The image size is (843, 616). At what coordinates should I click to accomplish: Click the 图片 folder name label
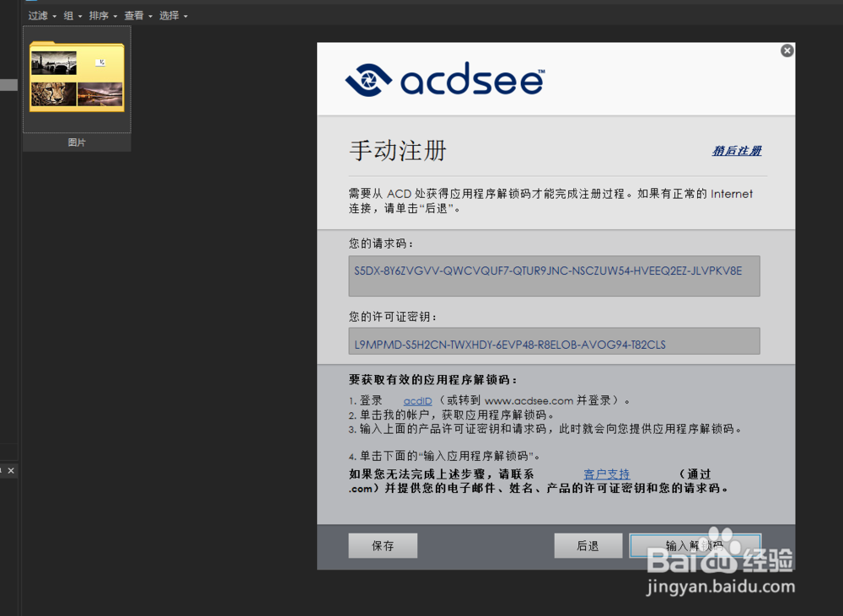pyautogui.click(x=77, y=142)
